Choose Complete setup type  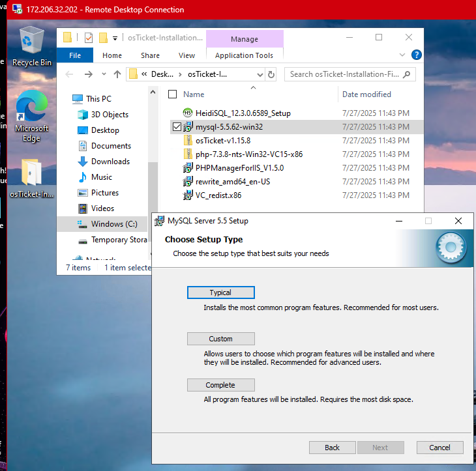(x=220, y=385)
